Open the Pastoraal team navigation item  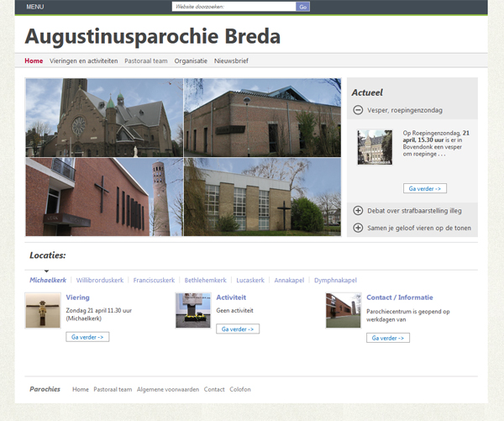tap(145, 61)
